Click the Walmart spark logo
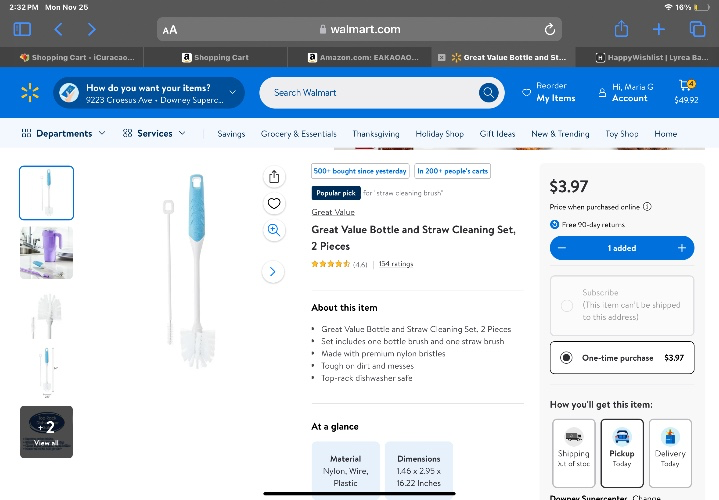719x500 pixels. [x=30, y=93]
